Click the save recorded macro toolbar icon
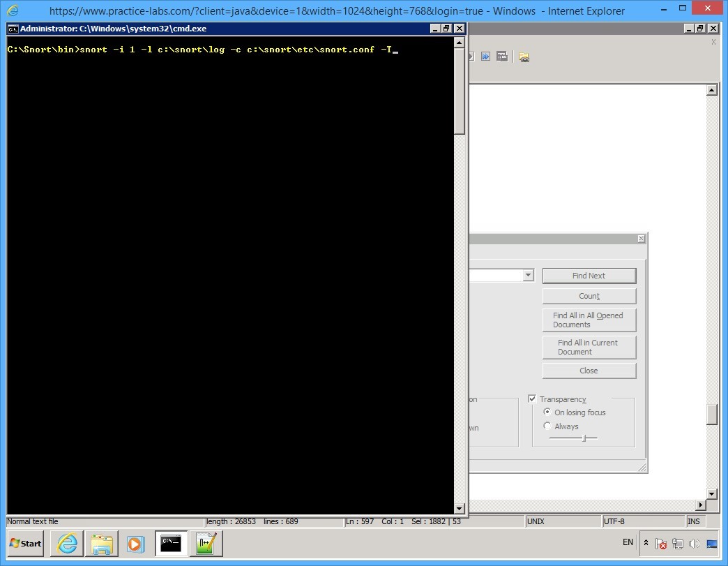Viewport: 728px width, 566px height. (502, 57)
